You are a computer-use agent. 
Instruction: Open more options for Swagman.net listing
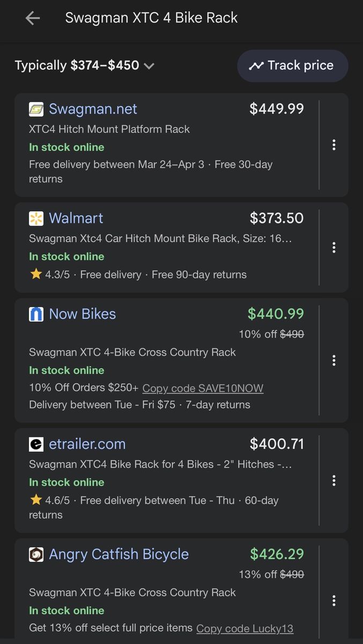[x=334, y=145]
